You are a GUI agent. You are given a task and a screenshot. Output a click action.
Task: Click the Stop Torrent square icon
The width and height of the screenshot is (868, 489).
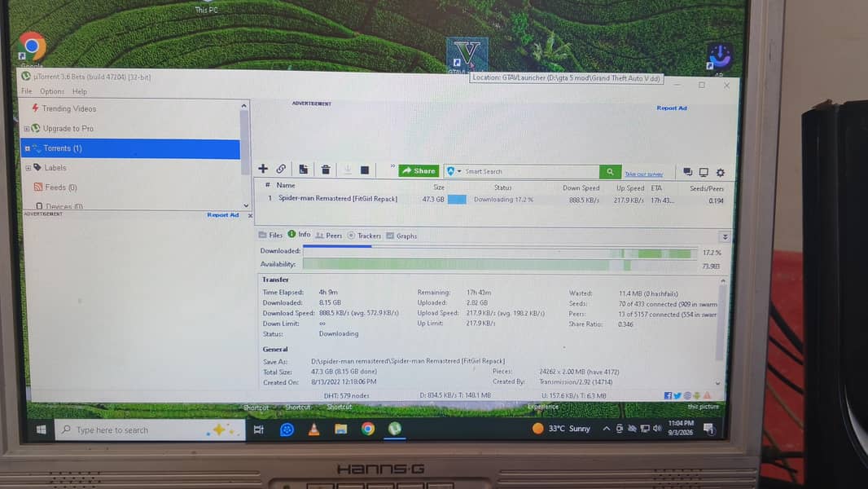(365, 170)
